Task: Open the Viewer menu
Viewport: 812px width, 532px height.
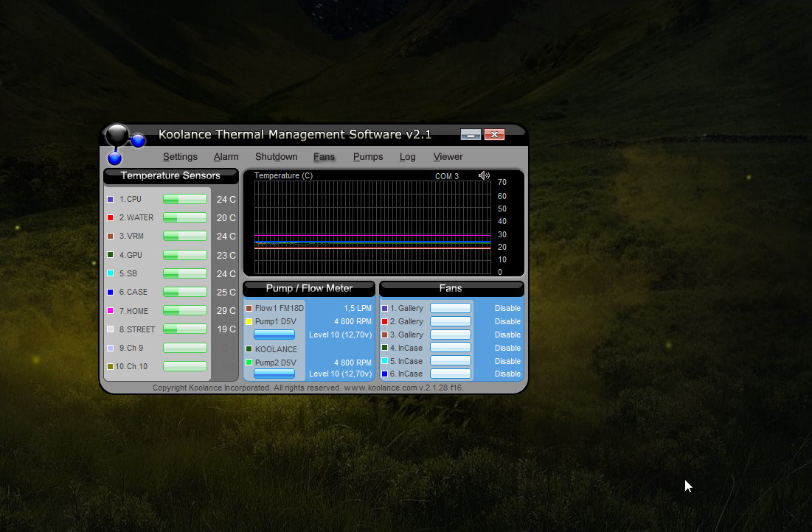Action: (x=448, y=157)
